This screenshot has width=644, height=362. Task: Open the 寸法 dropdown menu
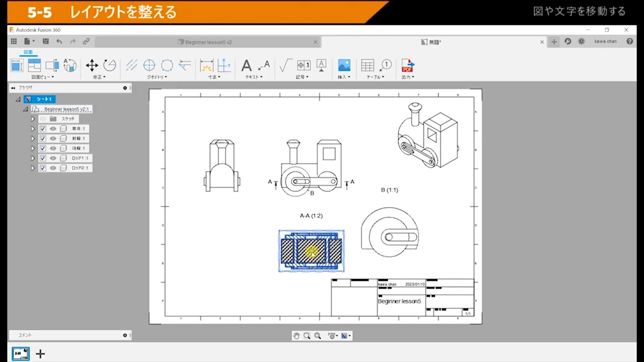coord(214,77)
